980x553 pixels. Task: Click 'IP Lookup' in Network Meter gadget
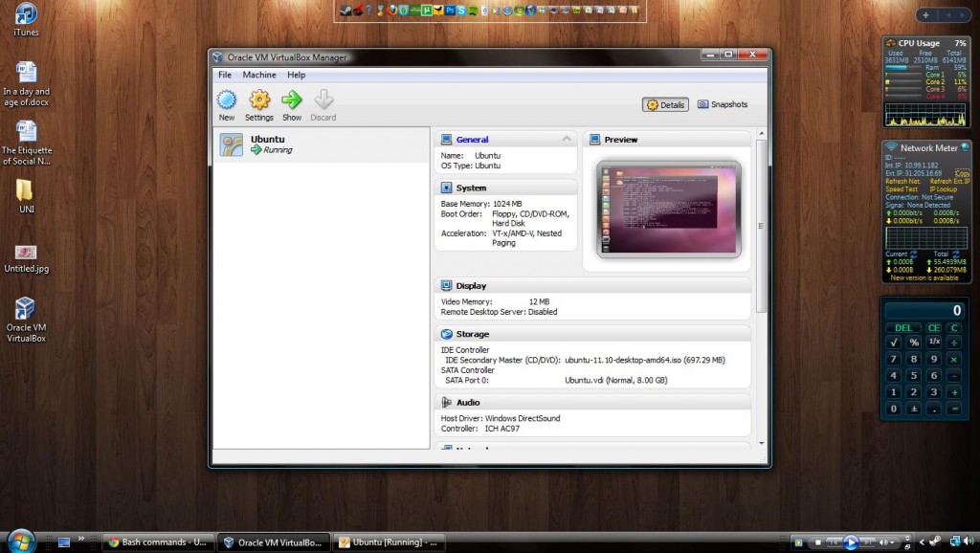(943, 188)
